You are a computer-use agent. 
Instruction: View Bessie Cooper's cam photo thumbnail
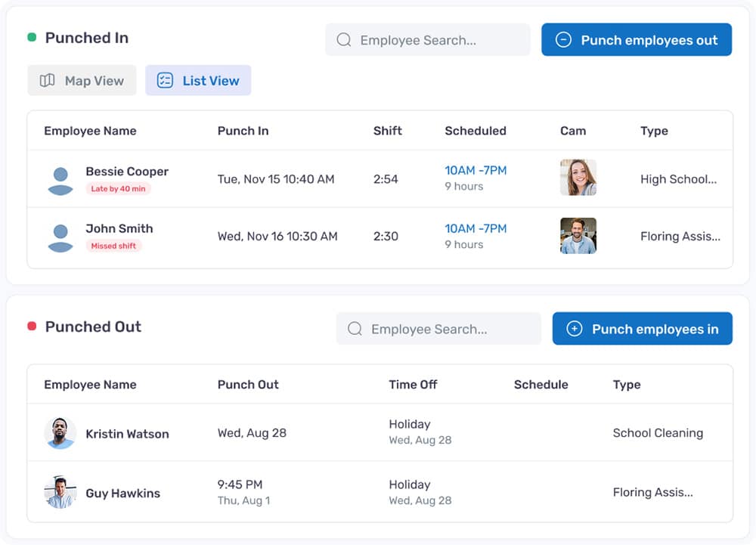(x=578, y=178)
